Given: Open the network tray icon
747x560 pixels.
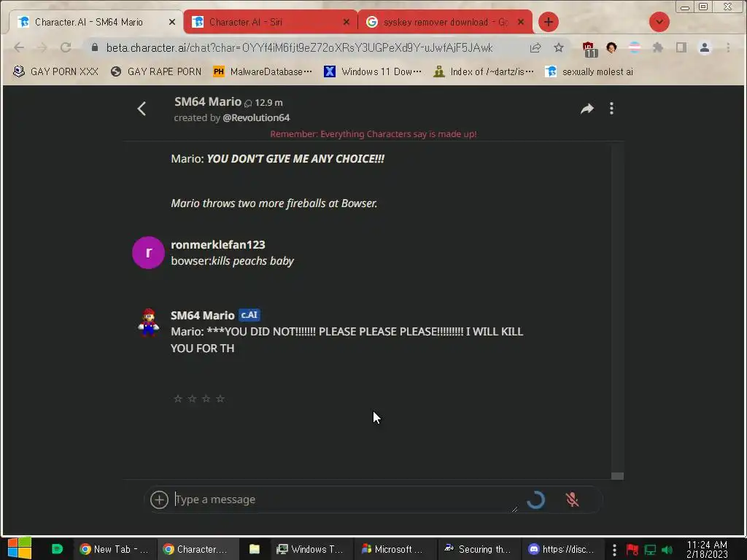Looking at the screenshot, I should pos(650,550).
